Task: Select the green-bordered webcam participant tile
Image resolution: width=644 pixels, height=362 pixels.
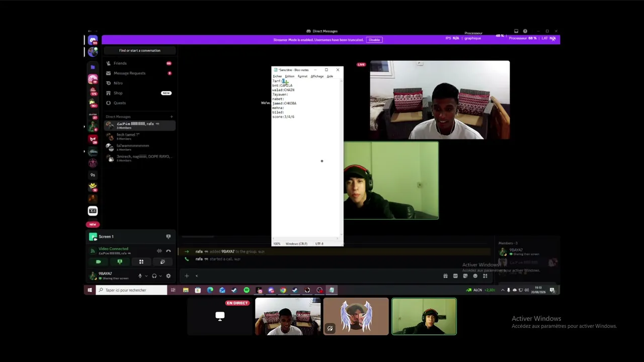Action: click(x=424, y=316)
